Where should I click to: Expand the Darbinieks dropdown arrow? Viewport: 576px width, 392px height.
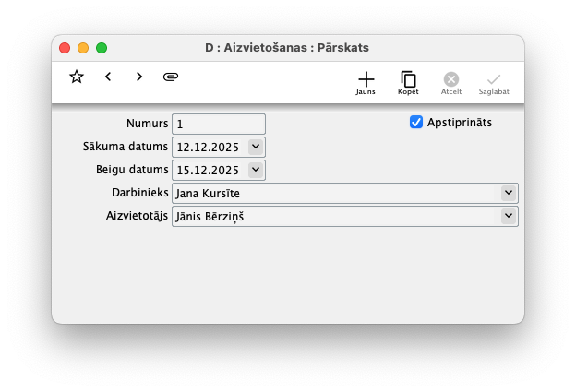pos(508,193)
